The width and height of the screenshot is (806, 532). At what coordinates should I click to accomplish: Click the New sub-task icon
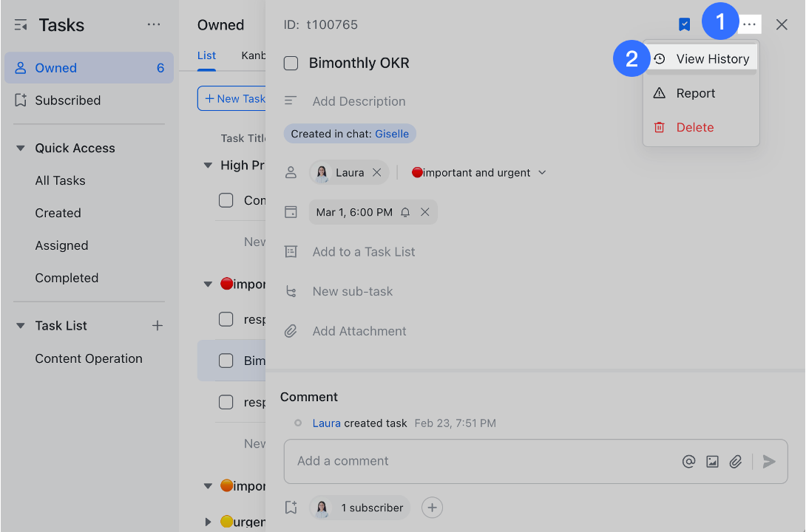(x=291, y=291)
